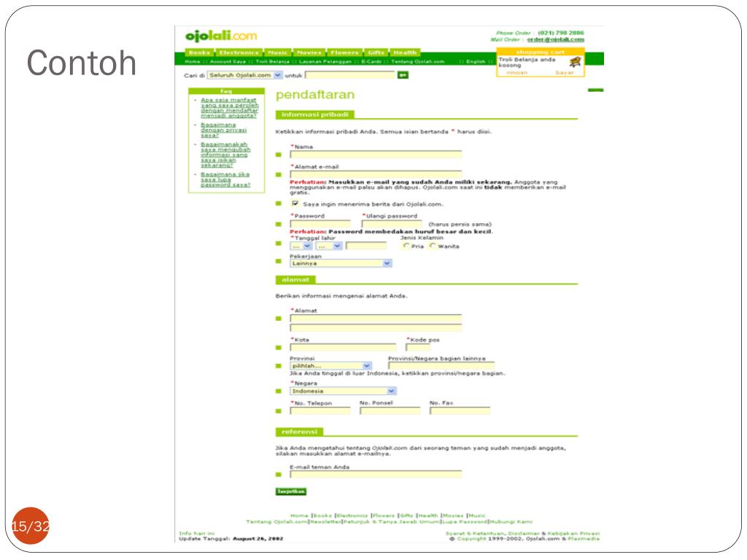Click the No. Ponsel input field

390,411
